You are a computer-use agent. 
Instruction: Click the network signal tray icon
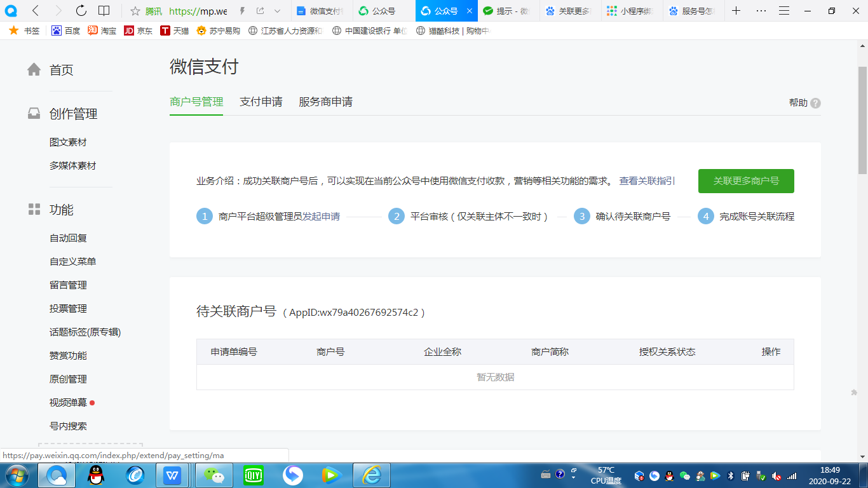tap(792, 475)
